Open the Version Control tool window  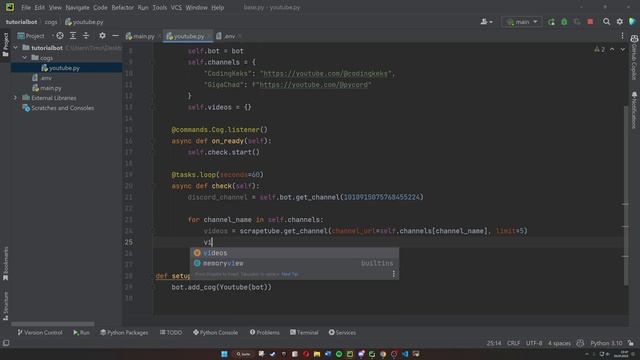click(40, 333)
